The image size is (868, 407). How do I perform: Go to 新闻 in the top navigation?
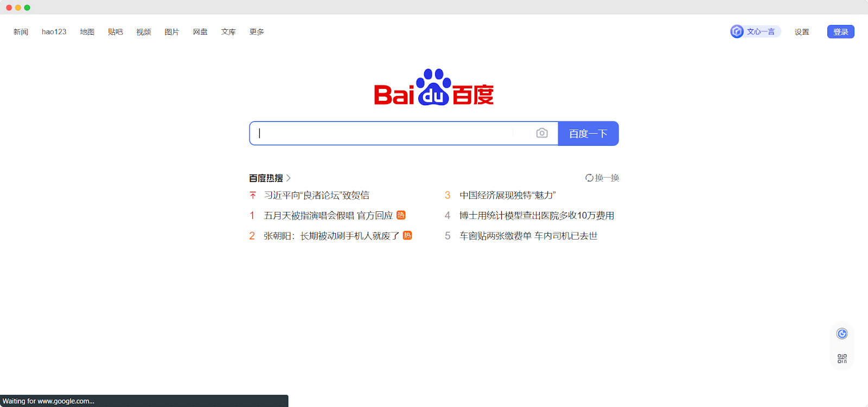pos(21,32)
